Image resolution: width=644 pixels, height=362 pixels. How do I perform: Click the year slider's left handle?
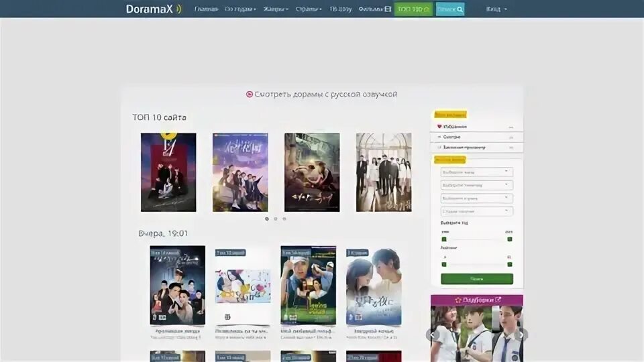pyautogui.click(x=444, y=239)
